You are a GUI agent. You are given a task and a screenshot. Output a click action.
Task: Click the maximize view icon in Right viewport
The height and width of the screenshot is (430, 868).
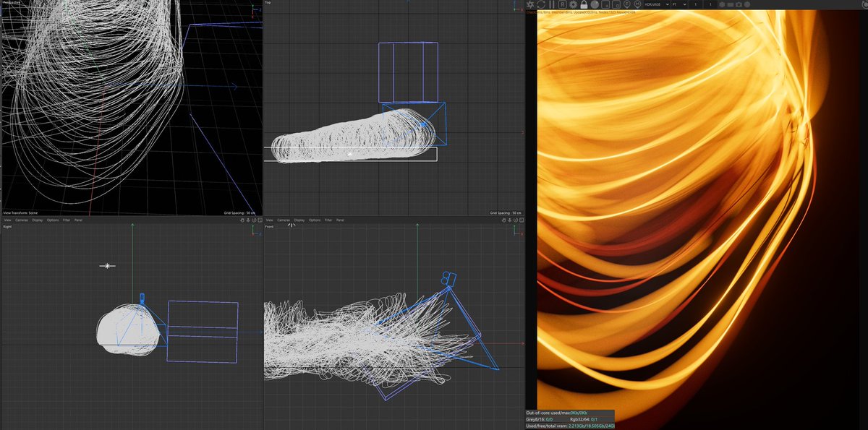pos(260,220)
